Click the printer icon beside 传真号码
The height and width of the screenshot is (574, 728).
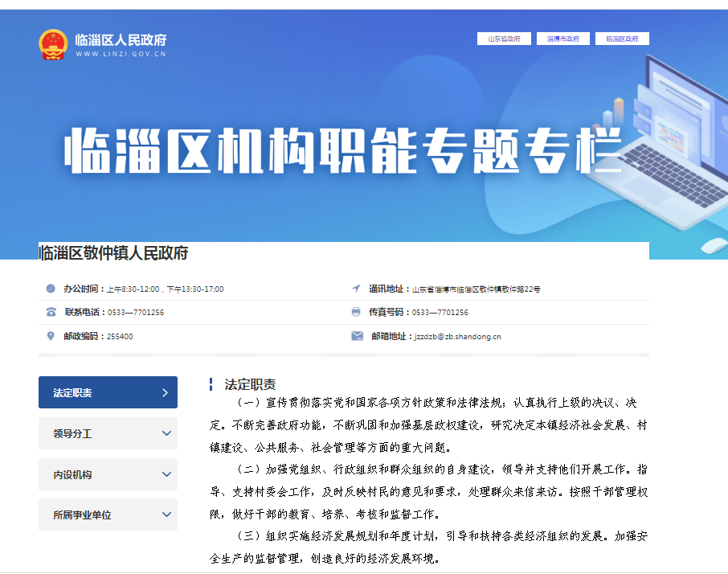[356, 312]
